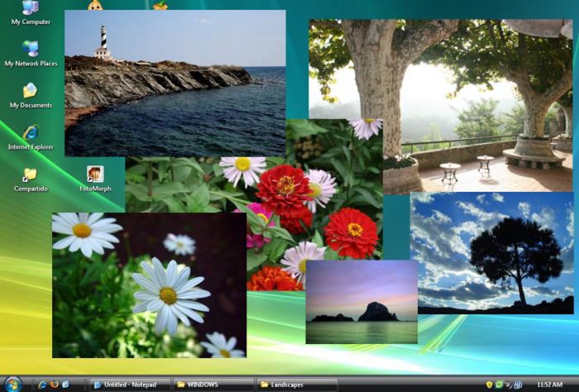Select the white daisies photo
The height and width of the screenshot is (392, 579).
[149, 285]
